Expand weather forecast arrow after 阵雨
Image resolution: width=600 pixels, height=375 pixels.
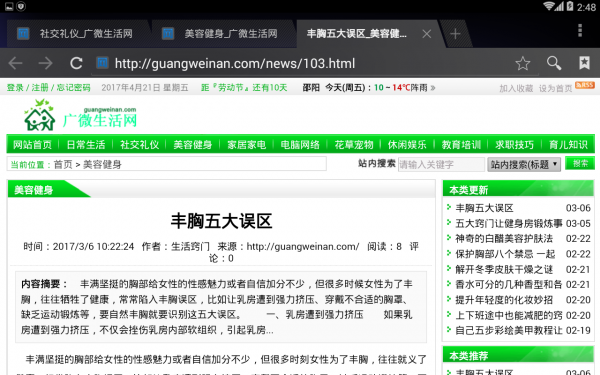click(x=433, y=88)
